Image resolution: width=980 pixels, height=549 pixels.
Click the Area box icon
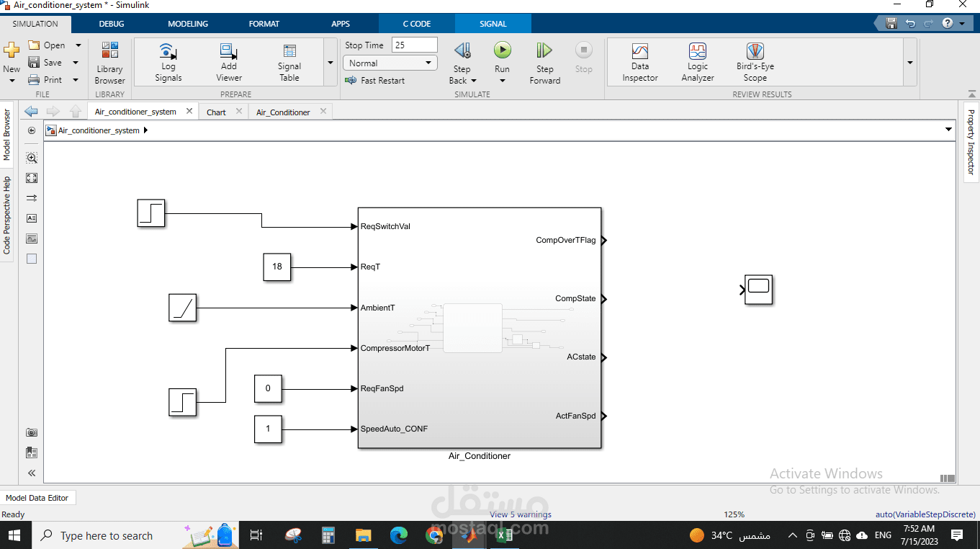[x=32, y=259]
